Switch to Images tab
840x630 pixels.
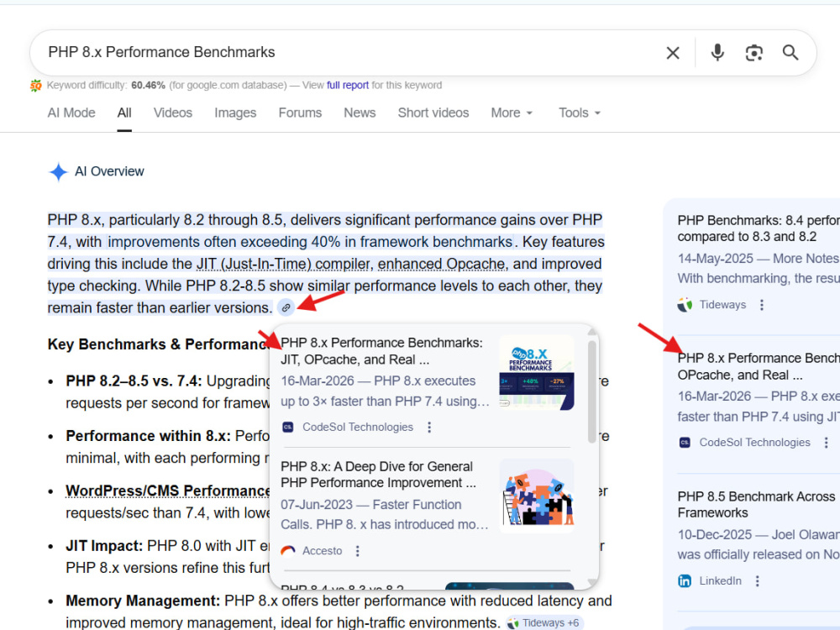(235, 113)
